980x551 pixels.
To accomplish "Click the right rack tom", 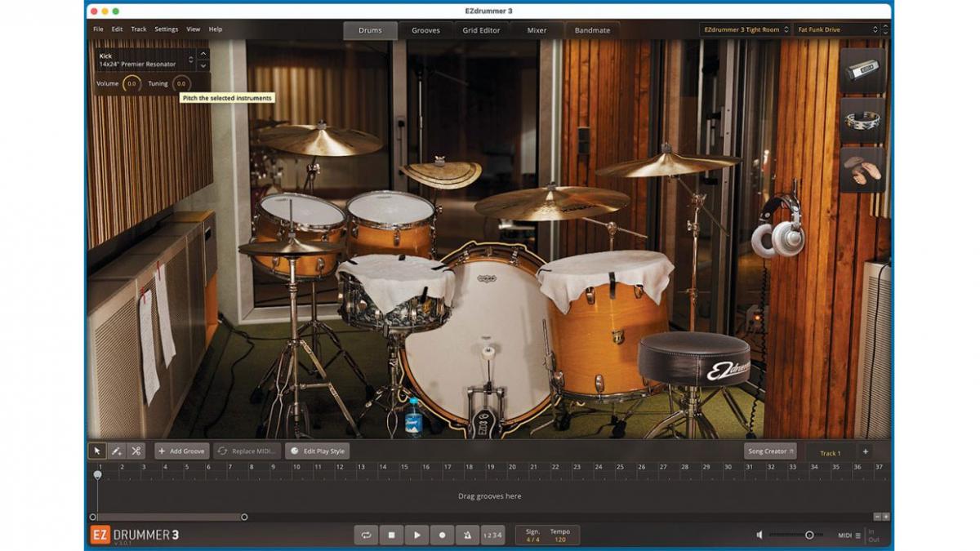I will coord(390,222).
